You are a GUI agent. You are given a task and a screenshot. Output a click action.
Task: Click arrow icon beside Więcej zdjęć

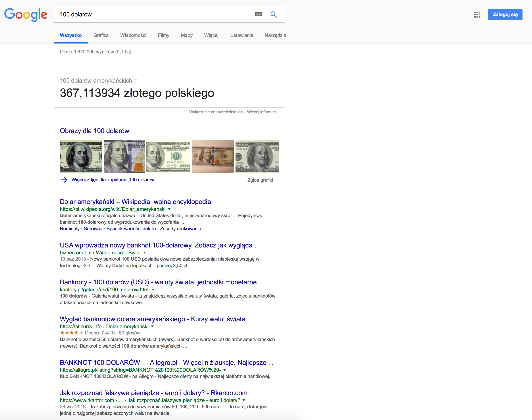tap(64, 180)
